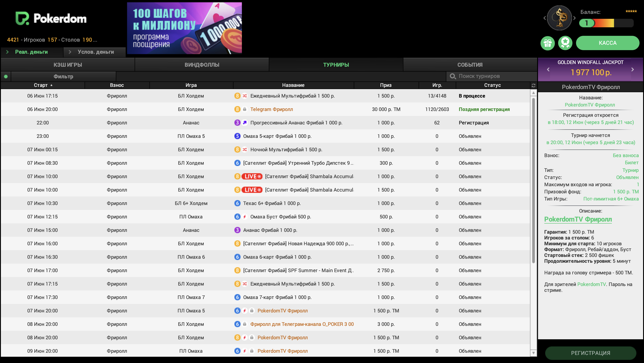Show next jackpot with right chevron
Screen dimensions: 644x363
tap(633, 70)
